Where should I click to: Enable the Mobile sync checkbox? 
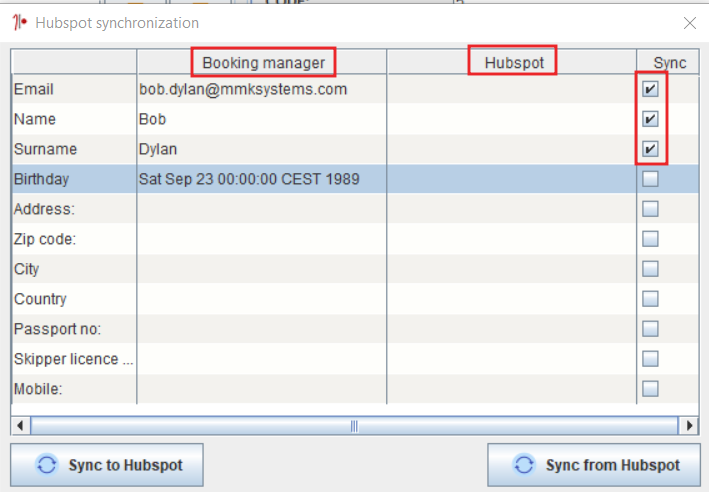point(650,388)
